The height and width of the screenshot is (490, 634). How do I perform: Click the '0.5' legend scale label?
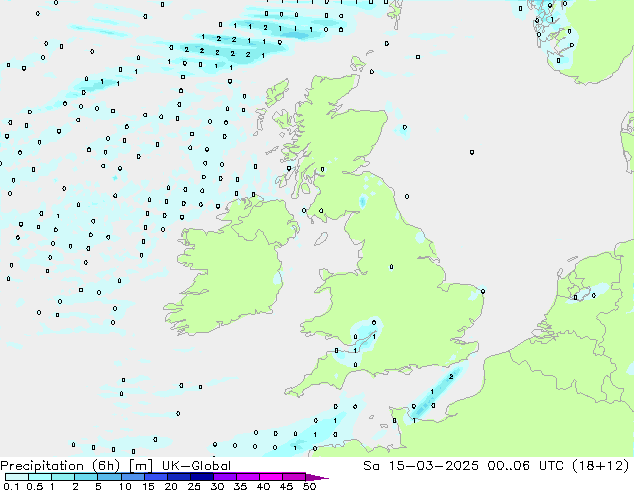[x=34, y=486]
